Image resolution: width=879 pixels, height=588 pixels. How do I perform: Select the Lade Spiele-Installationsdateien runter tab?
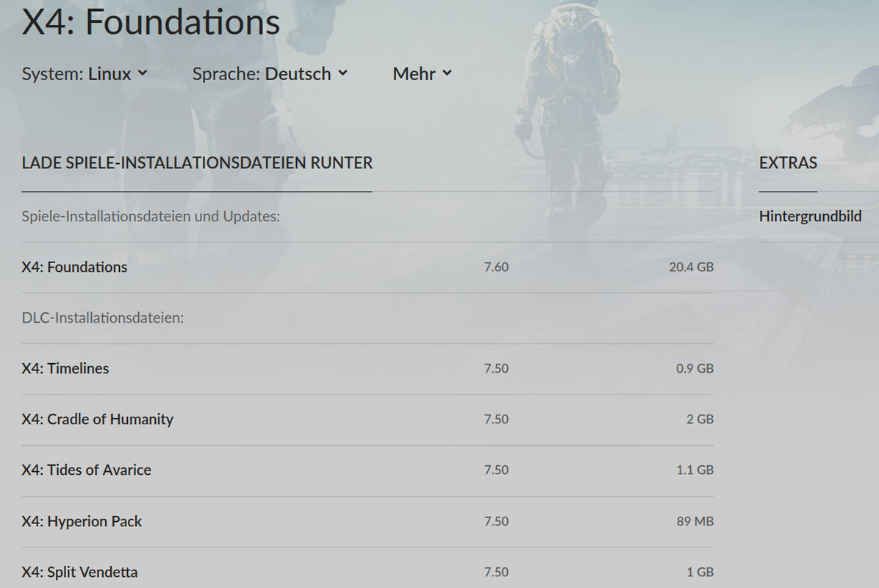pos(197,162)
